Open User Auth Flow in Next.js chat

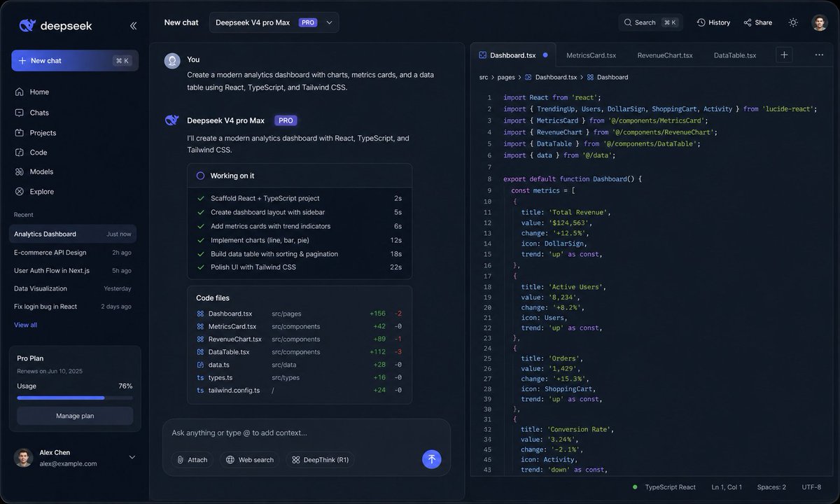pos(73,270)
